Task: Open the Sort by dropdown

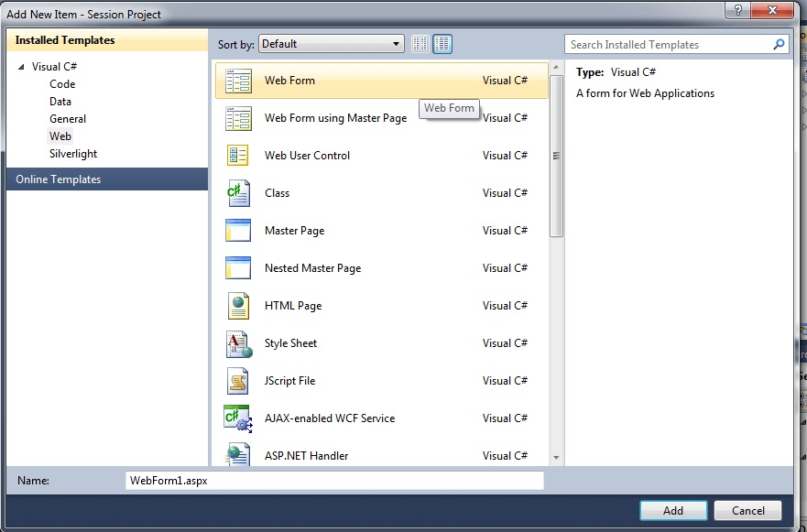Action: [332, 44]
